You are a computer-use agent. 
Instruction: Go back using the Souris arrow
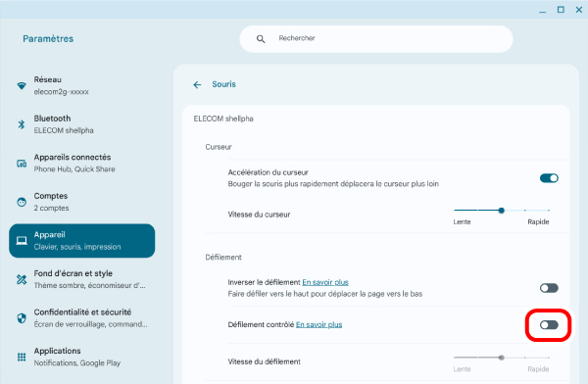[197, 85]
